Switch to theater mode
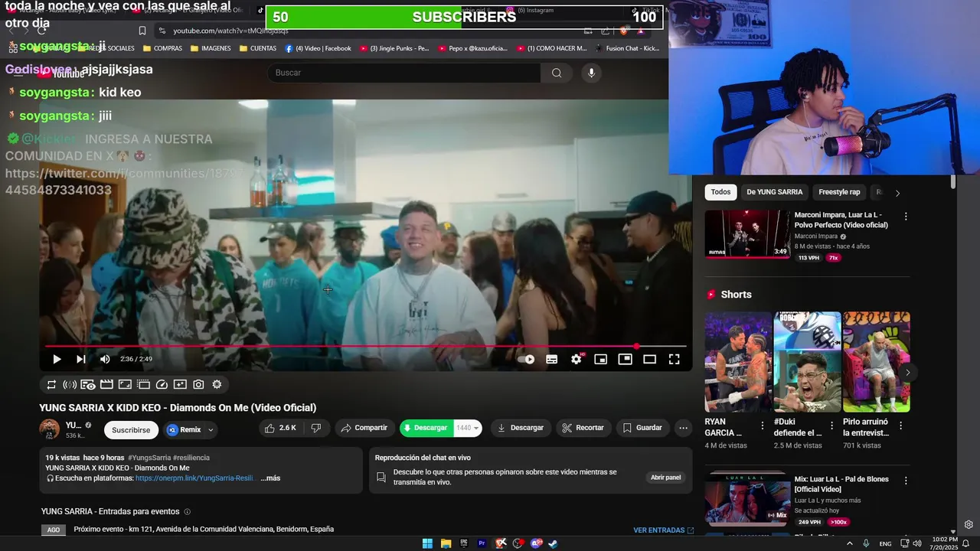The width and height of the screenshot is (980, 551). [x=650, y=359]
